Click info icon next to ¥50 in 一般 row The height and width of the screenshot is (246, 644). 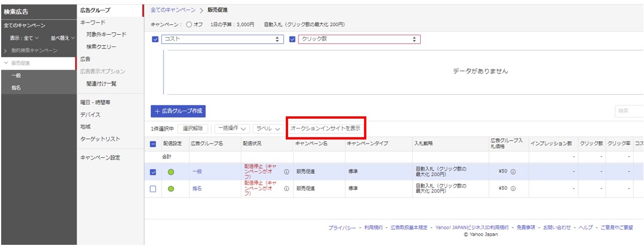[x=513, y=172]
